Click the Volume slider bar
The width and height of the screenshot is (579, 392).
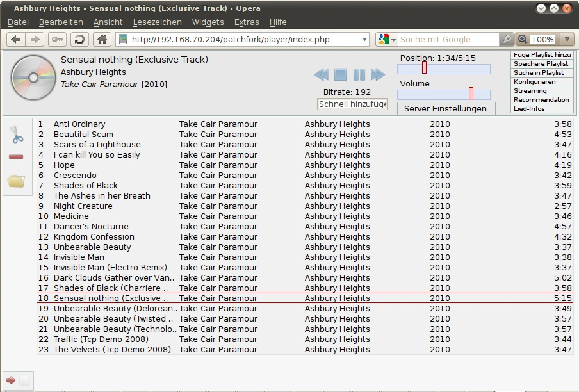coord(443,94)
